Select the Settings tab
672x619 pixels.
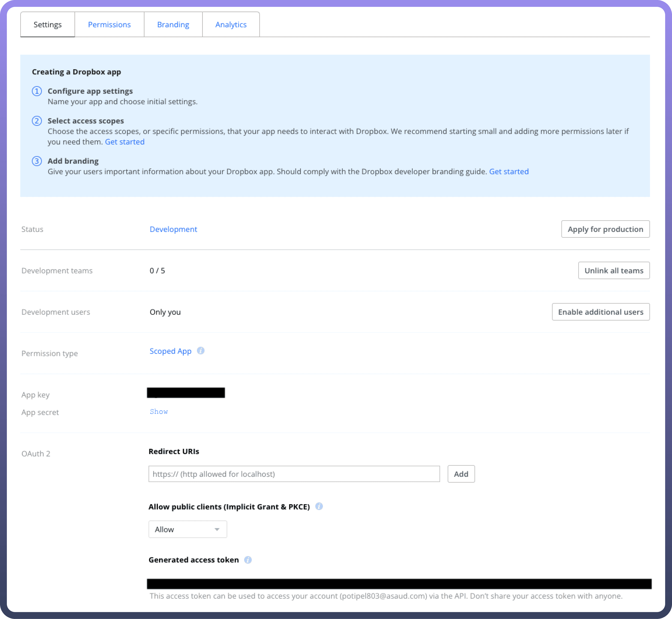[x=47, y=25]
